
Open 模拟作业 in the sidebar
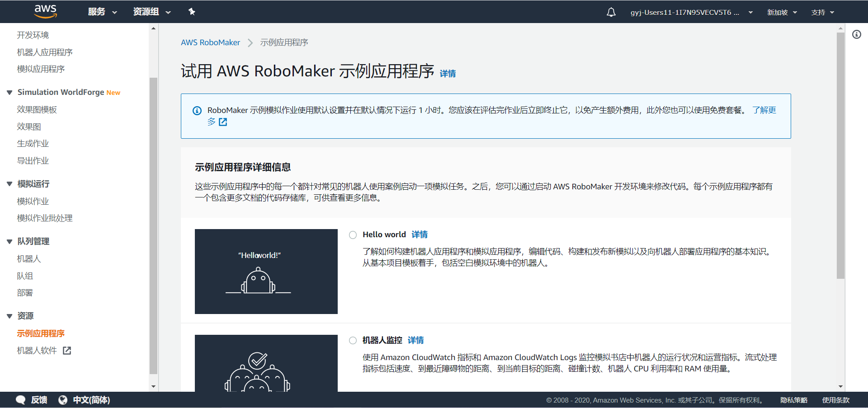pos(33,202)
